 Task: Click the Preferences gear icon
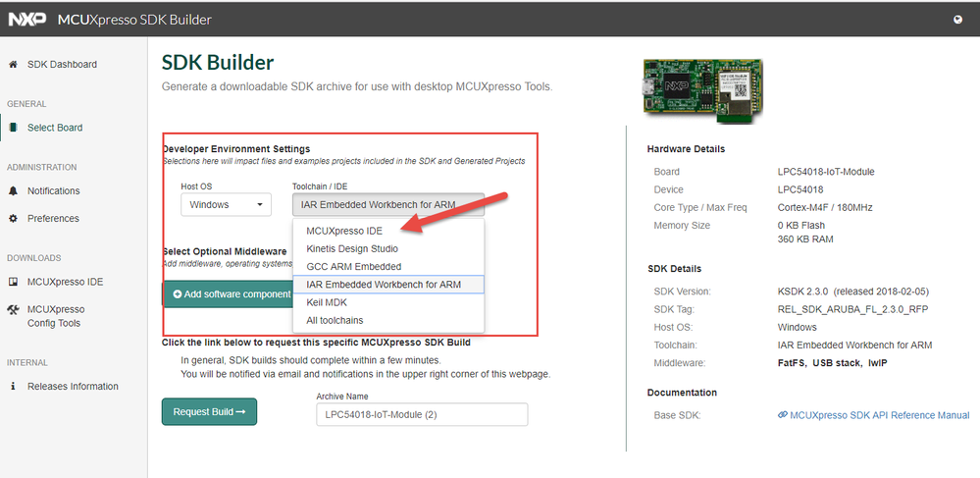click(13, 218)
